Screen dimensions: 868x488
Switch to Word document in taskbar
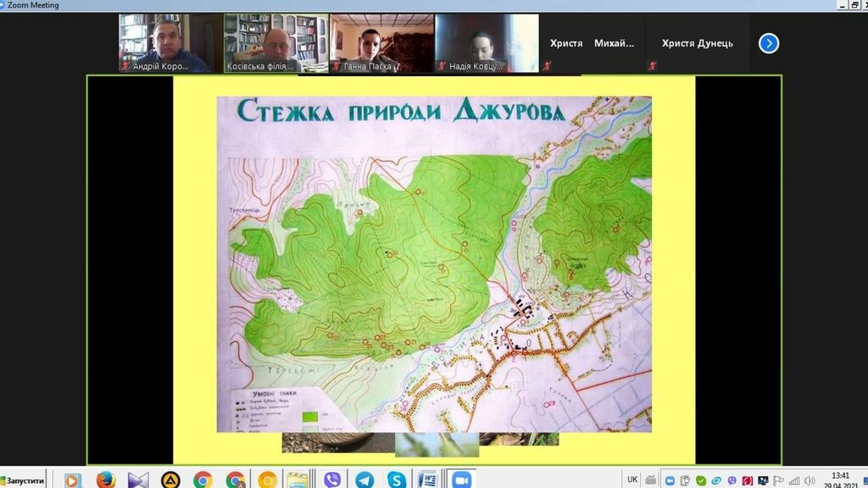pyautogui.click(x=427, y=480)
